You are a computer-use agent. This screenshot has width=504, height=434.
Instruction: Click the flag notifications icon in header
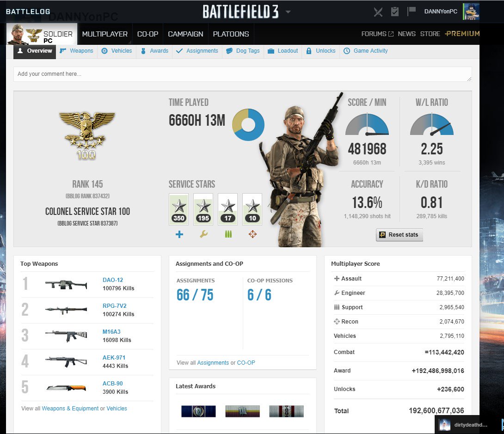pos(412,11)
